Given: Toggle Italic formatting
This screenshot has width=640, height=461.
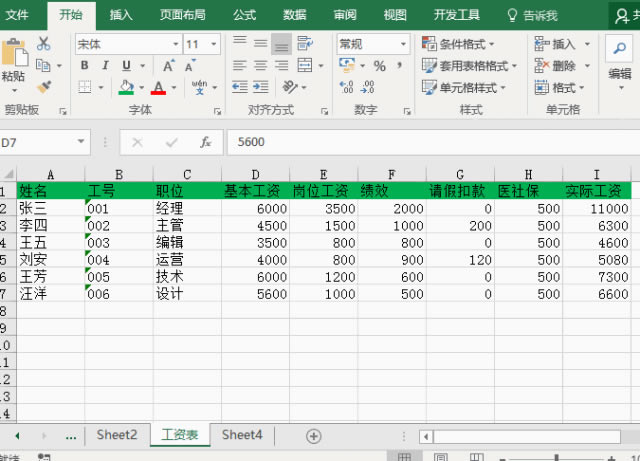Looking at the screenshot, I should [x=104, y=66].
